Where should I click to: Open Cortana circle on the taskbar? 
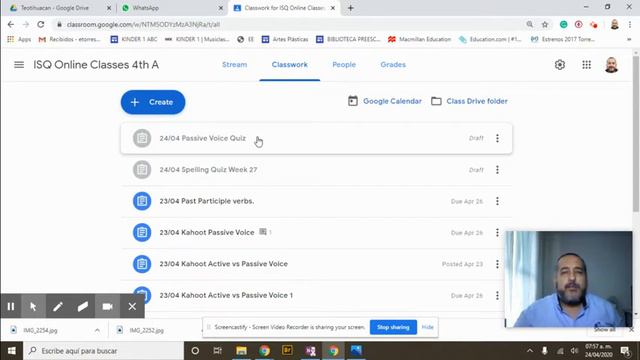click(195, 351)
